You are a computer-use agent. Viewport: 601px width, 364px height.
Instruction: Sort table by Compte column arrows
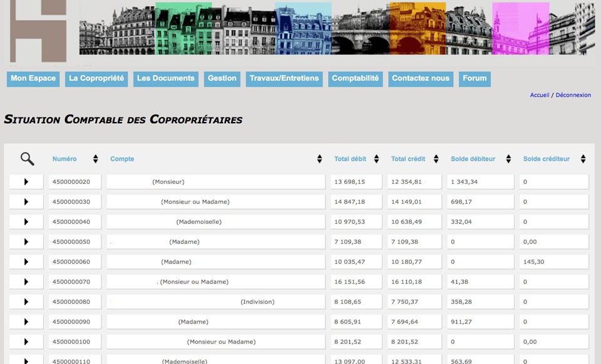click(319, 159)
